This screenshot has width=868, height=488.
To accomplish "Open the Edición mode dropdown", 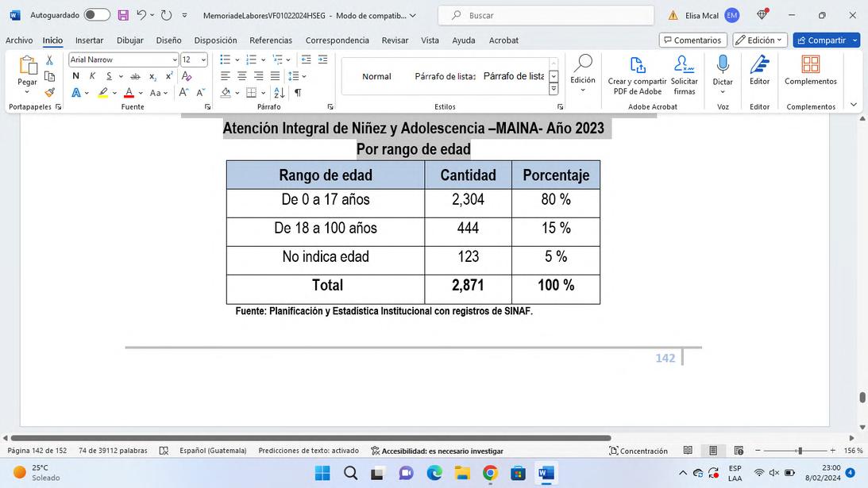I will tap(759, 40).
